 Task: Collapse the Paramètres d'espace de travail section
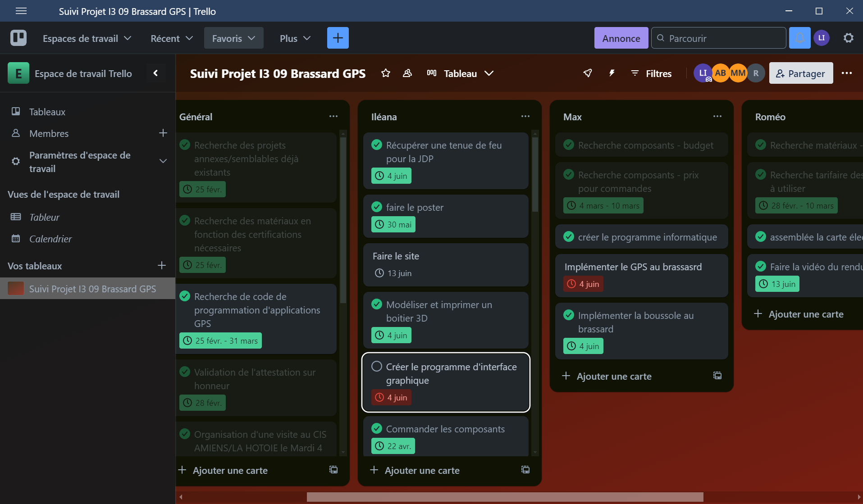(x=163, y=161)
